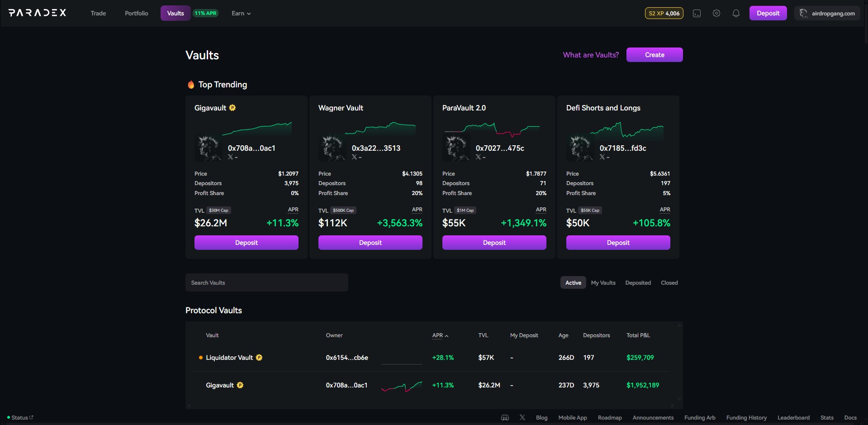Select the Vaults tab
Screen dimensions: 868x425
click(x=175, y=14)
